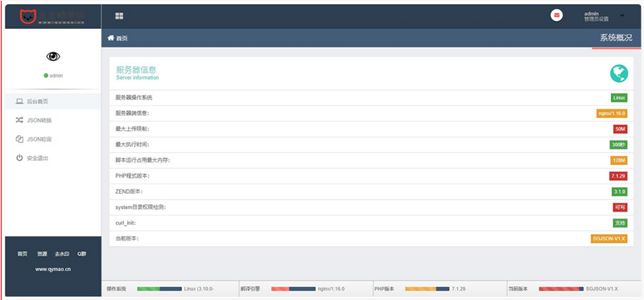Click the globe icon in 服务器信息 header

click(x=619, y=73)
